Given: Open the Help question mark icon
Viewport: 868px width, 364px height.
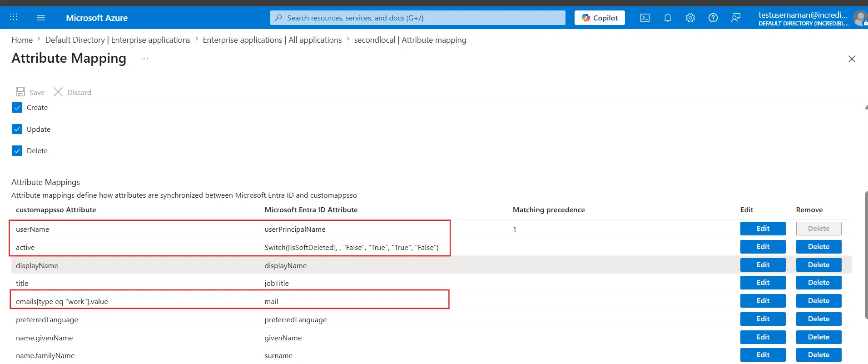Looking at the screenshot, I should pyautogui.click(x=713, y=18).
